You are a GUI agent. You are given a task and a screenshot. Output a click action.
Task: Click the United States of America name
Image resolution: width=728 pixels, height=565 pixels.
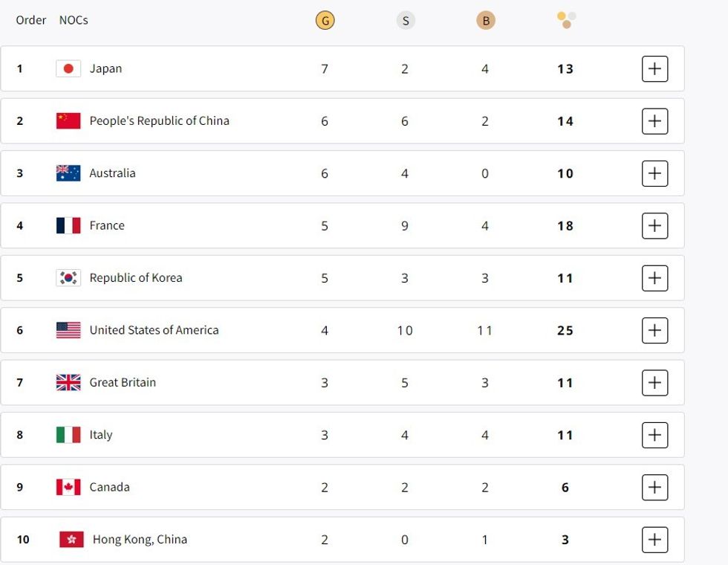click(154, 330)
